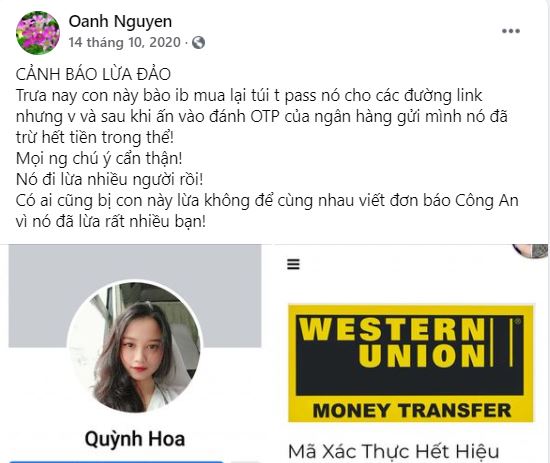
Task: Click the registered trademark symbol on logo
Action: (517, 321)
